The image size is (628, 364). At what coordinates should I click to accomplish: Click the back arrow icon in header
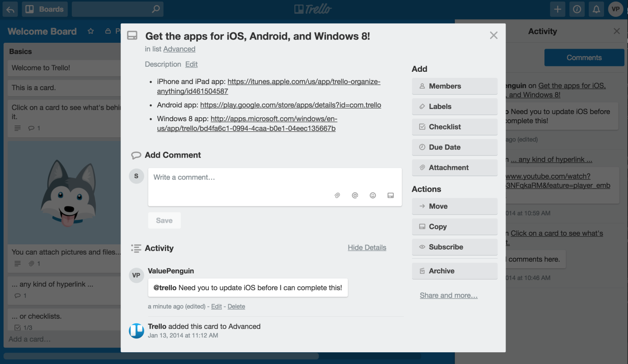pos(10,9)
